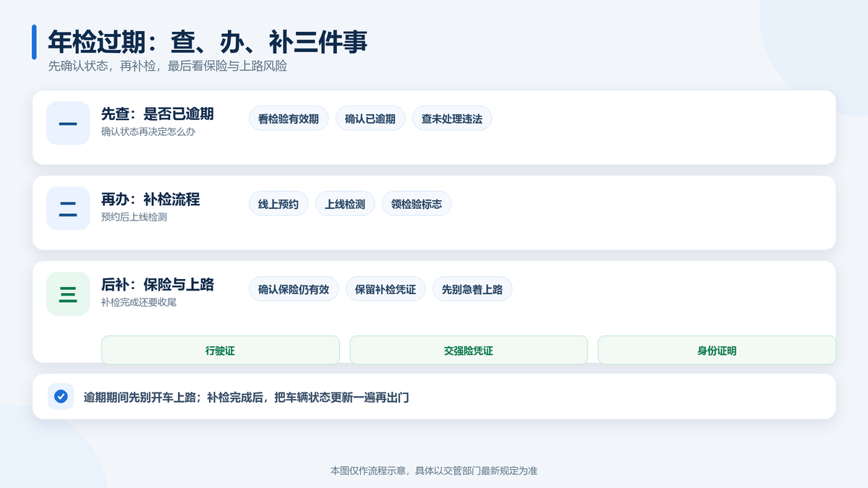The height and width of the screenshot is (488, 868).
Task: Click the heading 再办：补检流程
Action: pyautogui.click(x=150, y=200)
